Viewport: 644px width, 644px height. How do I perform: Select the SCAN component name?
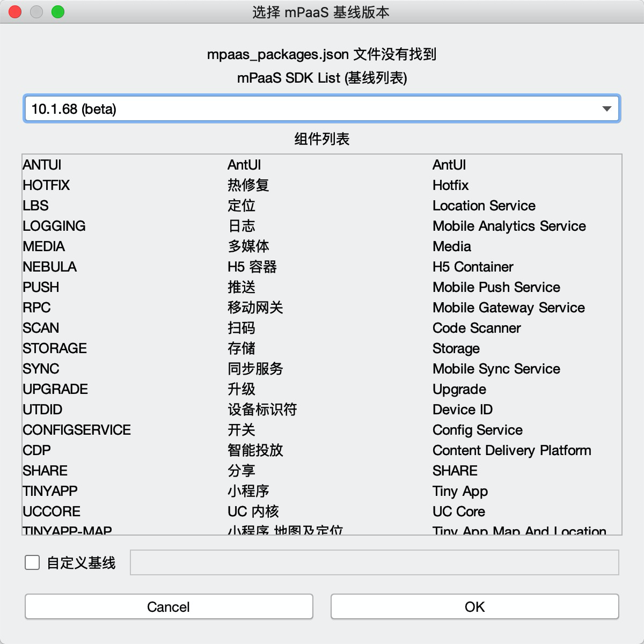coord(41,328)
